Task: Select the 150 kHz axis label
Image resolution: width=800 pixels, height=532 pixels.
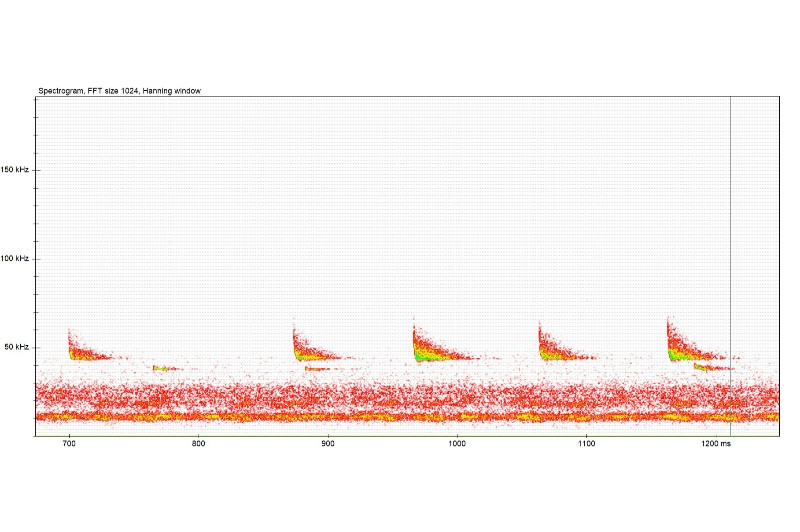Action: point(15,170)
